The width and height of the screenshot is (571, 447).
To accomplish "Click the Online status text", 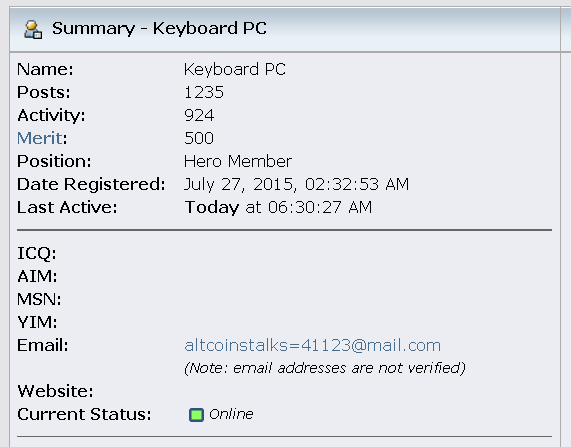I will point(231,414).
